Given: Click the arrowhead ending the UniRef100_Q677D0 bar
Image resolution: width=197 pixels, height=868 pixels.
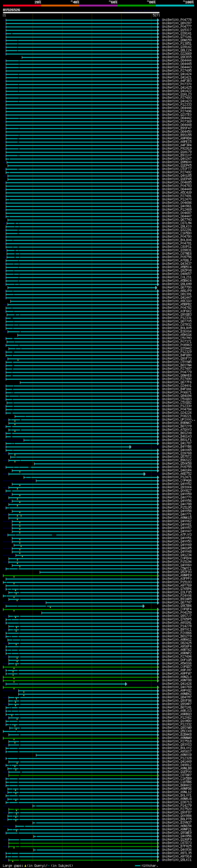Looking at the screenshot, I should tap(156, 287).
